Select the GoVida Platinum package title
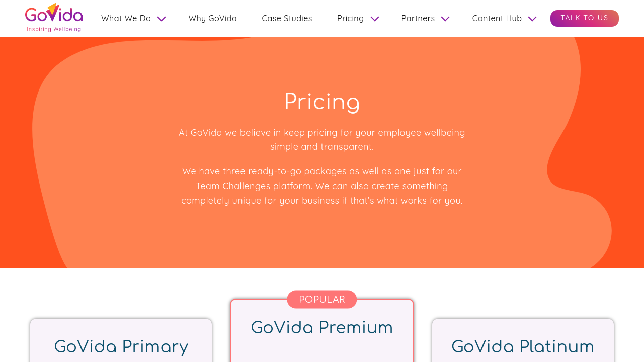 click(x=523, y=347)
